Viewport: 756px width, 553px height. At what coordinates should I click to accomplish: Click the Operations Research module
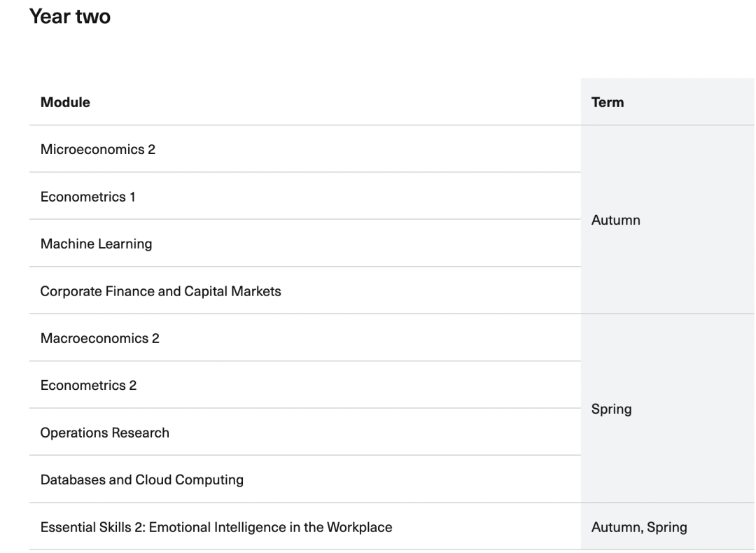[x=104, y=433]
